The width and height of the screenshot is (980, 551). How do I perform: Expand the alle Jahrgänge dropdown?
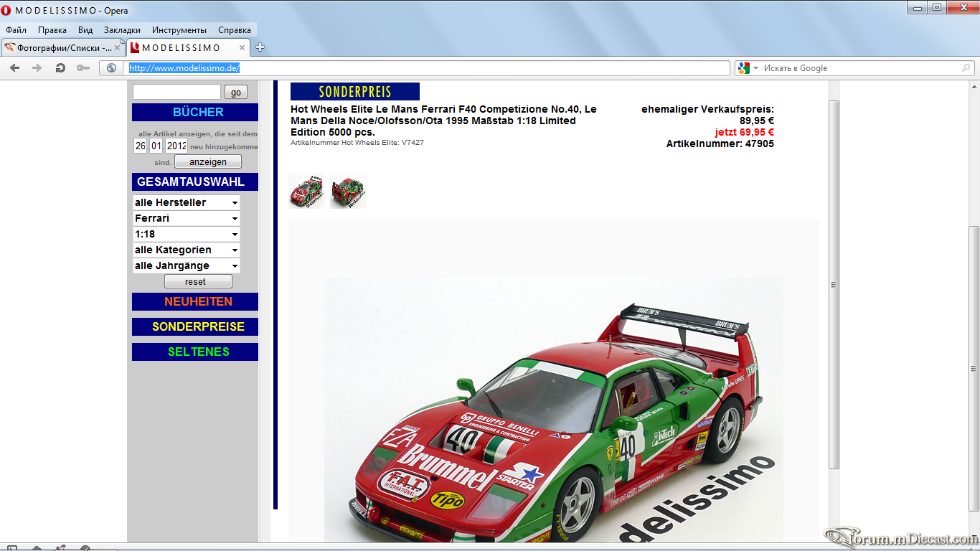[x=187, y=265]
